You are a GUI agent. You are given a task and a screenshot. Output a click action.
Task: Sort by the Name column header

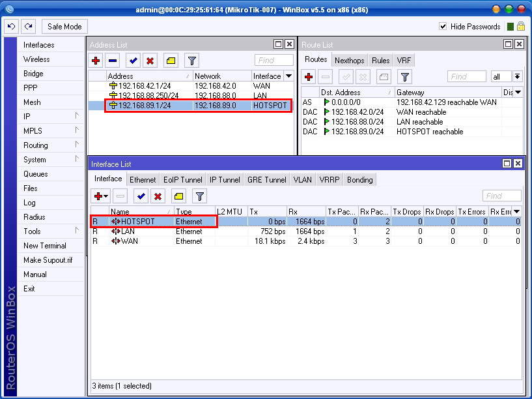coord(141,211)
